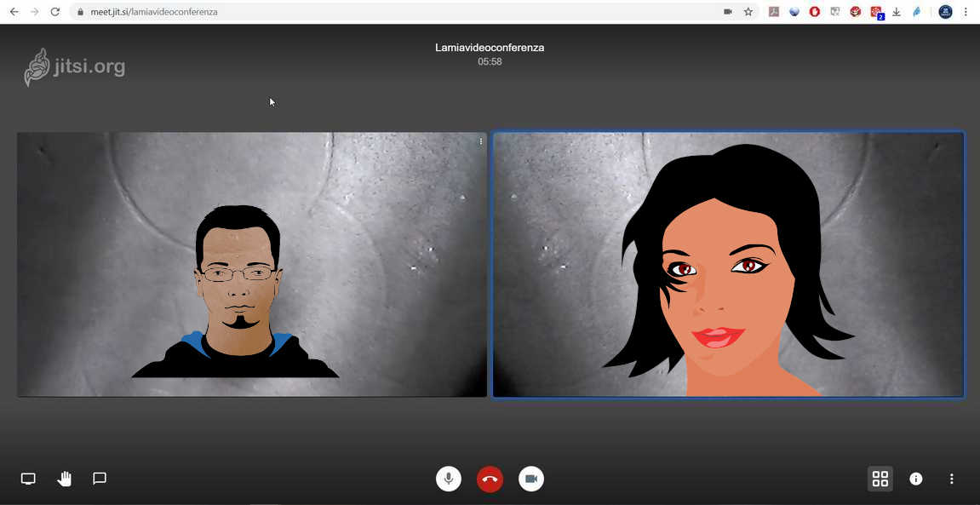Screen dimensions: 980x505
Task: Bookmark this page with the star icon
Action: (x=748, y=12)
